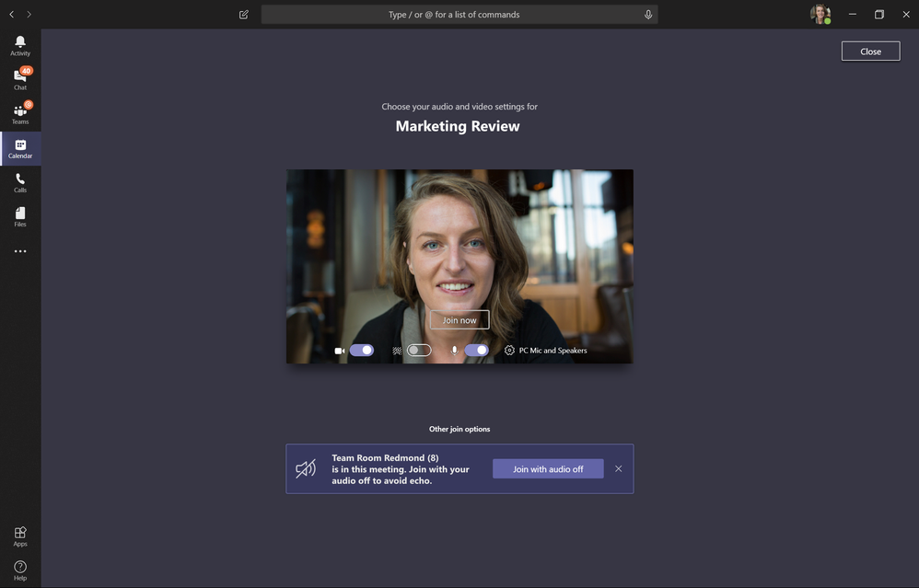This screenshot has height=588, width=919.
Task: Click the camera icon in preview
Action: (x=340, y=351)
